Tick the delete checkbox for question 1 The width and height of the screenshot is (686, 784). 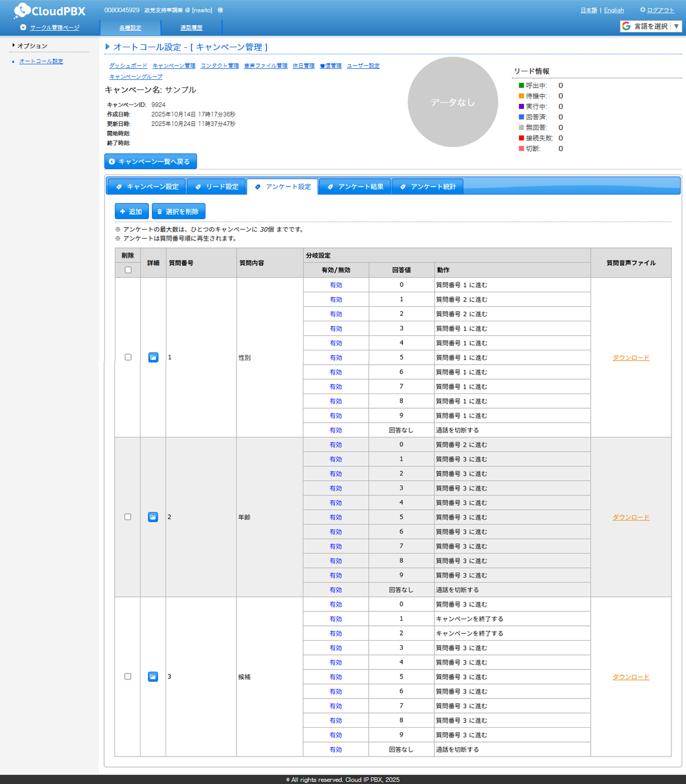click(128, 357)
